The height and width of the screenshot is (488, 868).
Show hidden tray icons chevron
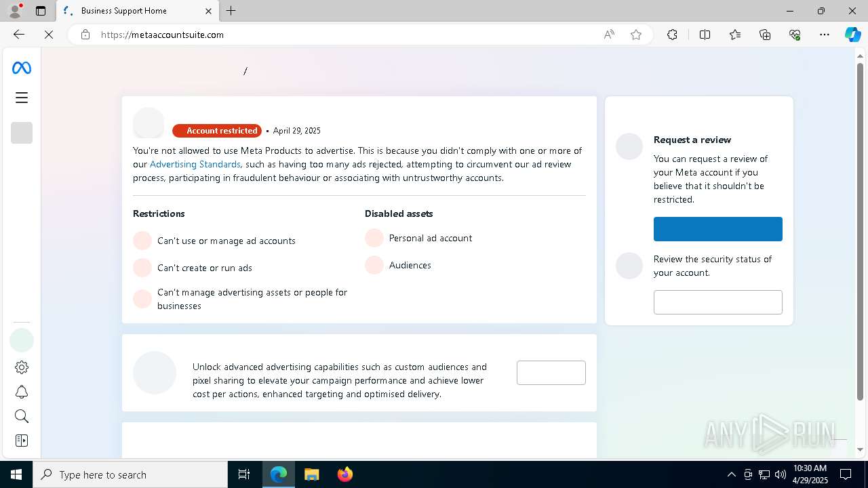click(732, 474)
